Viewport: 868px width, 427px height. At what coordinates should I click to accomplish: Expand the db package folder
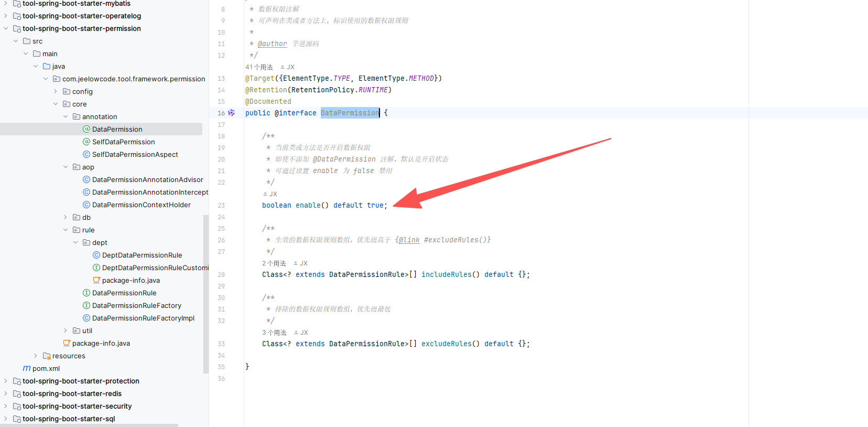[x=66, y=217]
